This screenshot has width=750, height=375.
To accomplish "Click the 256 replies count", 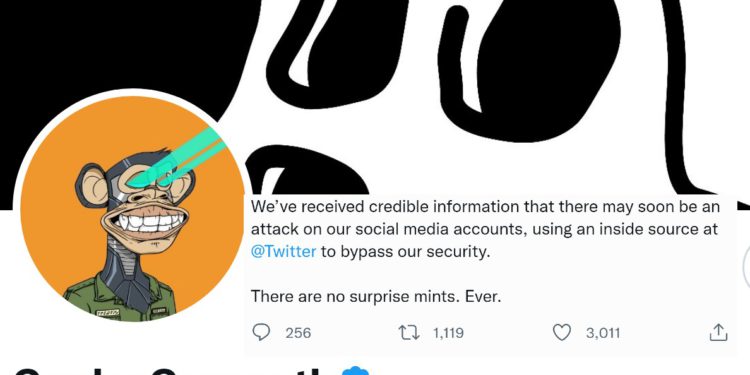I will click(298, 332).
